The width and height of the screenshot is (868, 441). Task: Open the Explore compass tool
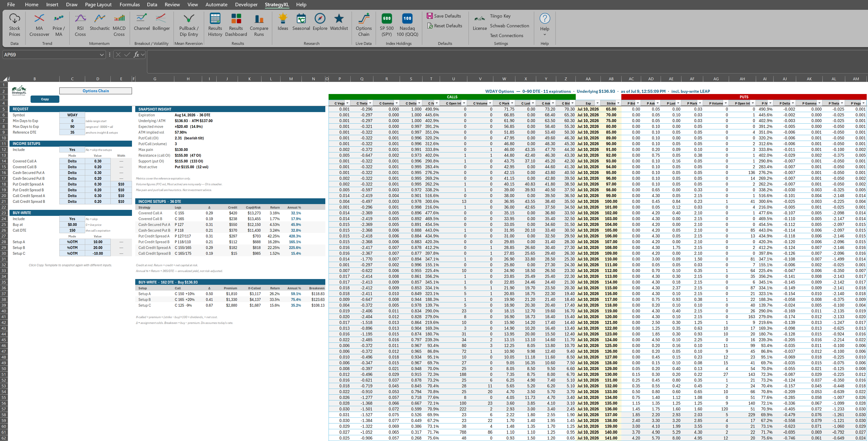click(x=320, y=22)
